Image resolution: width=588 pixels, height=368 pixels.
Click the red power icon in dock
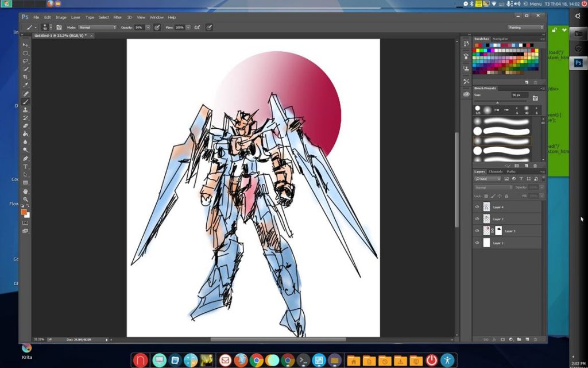(432, 361)
